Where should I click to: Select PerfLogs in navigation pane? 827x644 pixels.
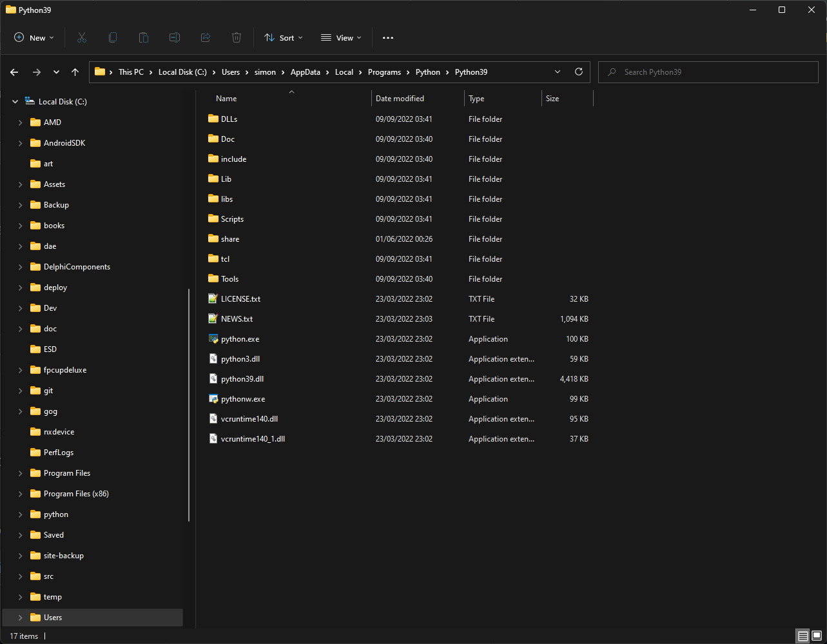pyautogui.click(x=58, y=453)
